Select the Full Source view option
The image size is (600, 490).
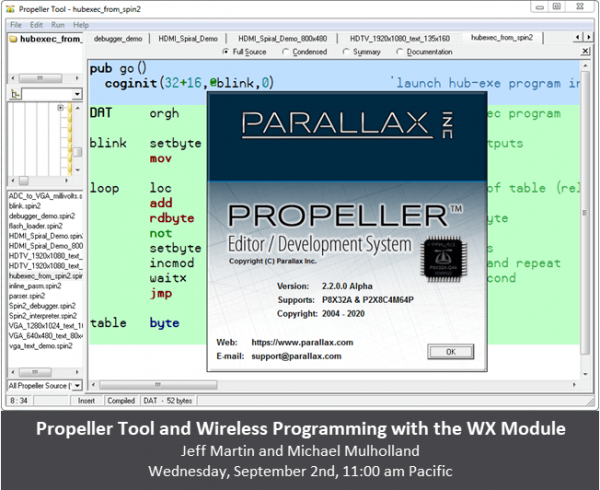pos(245,52)
